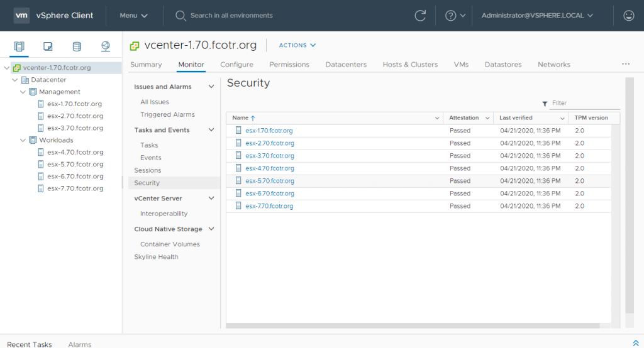
Task: Collapse the Management cluster tree node
Action: coord(23,92)
